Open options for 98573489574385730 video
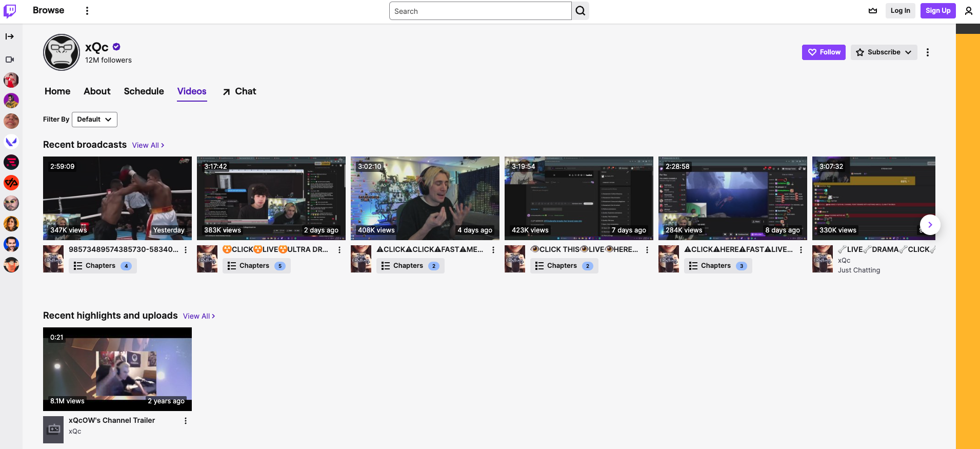This screenshot has height=449, width=980. pos(186,250)
